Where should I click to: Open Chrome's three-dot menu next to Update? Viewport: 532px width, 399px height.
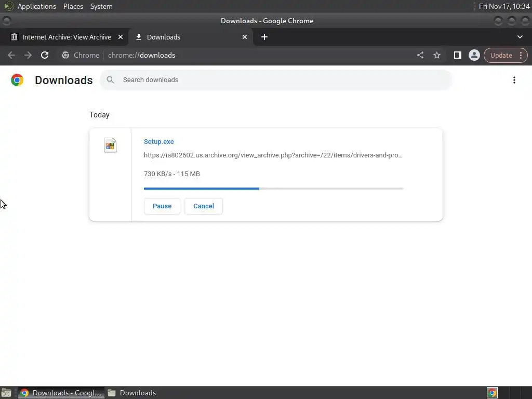click(x=521, y=55)
